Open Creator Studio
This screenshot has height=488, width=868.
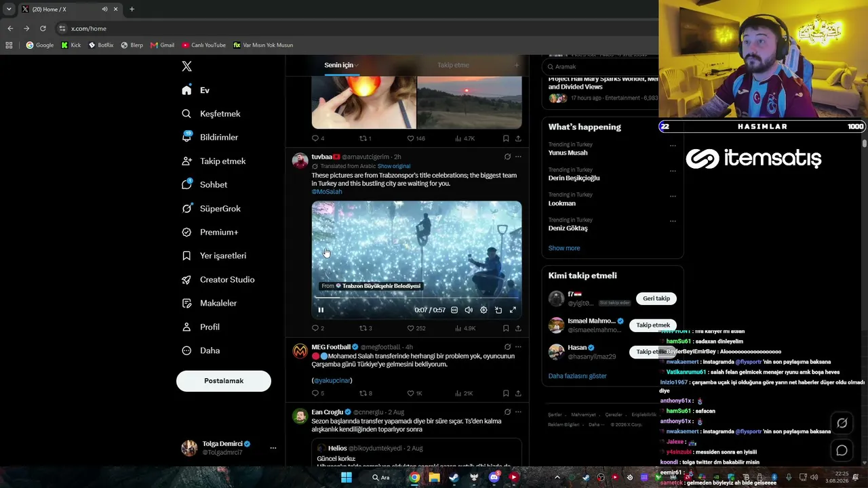pos(218,280)
